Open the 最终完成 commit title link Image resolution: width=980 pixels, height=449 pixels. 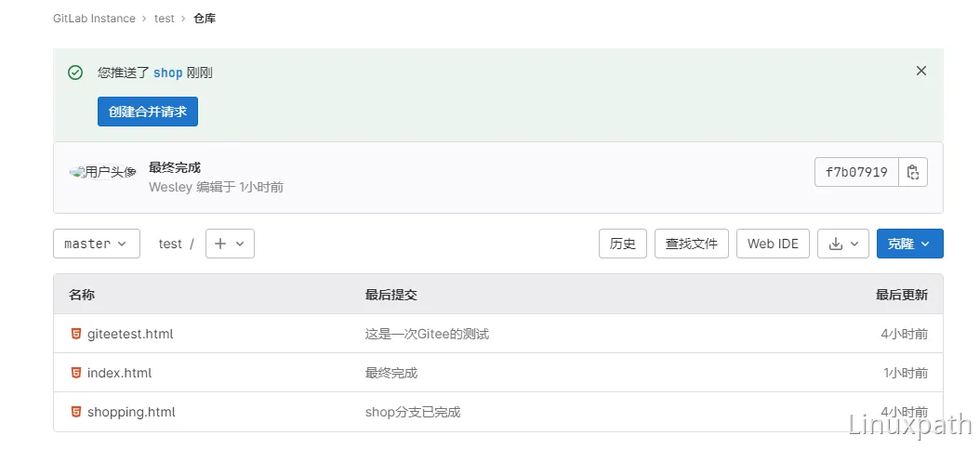[175, 167]
